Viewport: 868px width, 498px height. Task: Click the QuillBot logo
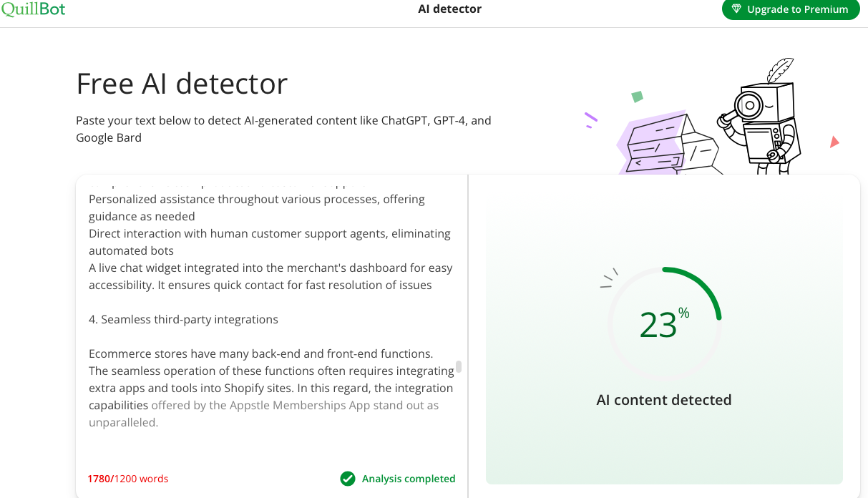[33, 9]
